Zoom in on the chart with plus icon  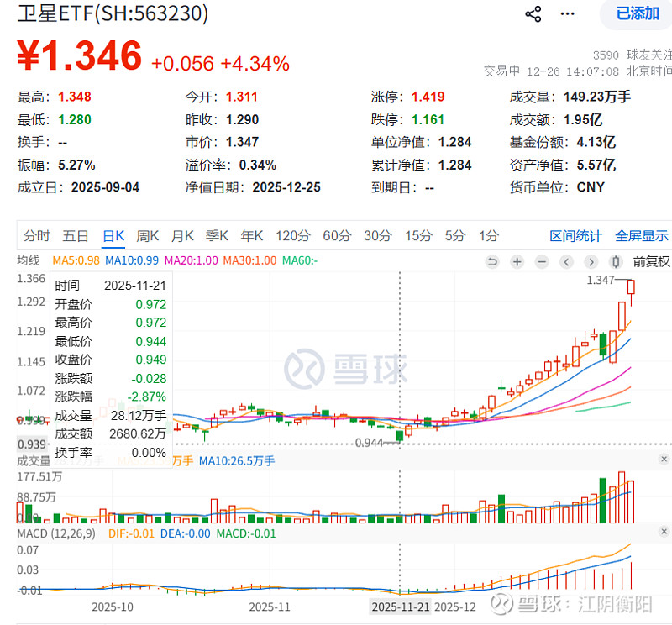point(516,262)
